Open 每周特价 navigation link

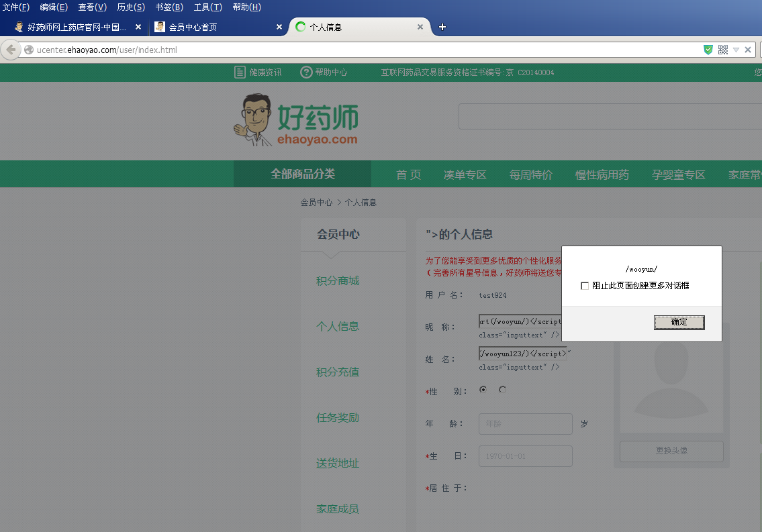530,174
